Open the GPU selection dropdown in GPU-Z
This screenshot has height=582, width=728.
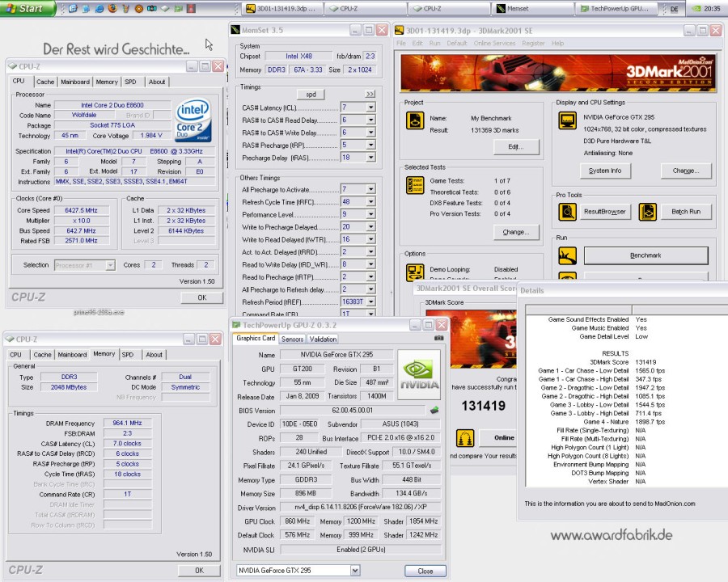(355, 571)
